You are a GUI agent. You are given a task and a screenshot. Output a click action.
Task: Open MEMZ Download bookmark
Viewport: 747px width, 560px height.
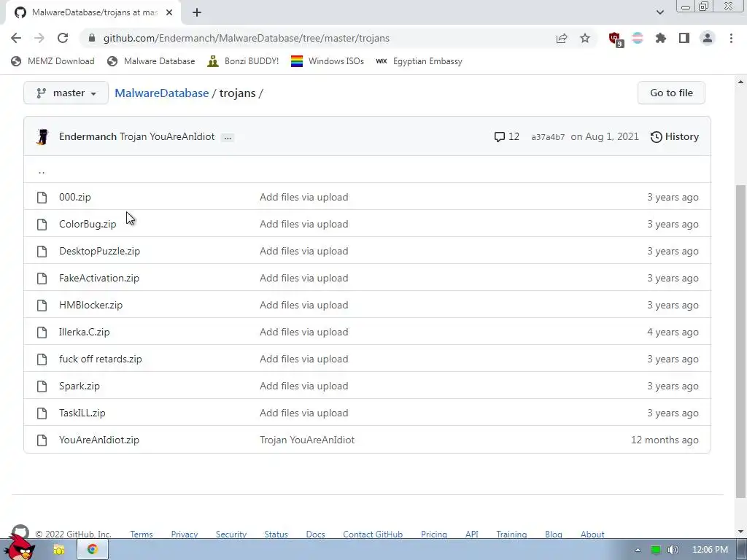[53, 61]
